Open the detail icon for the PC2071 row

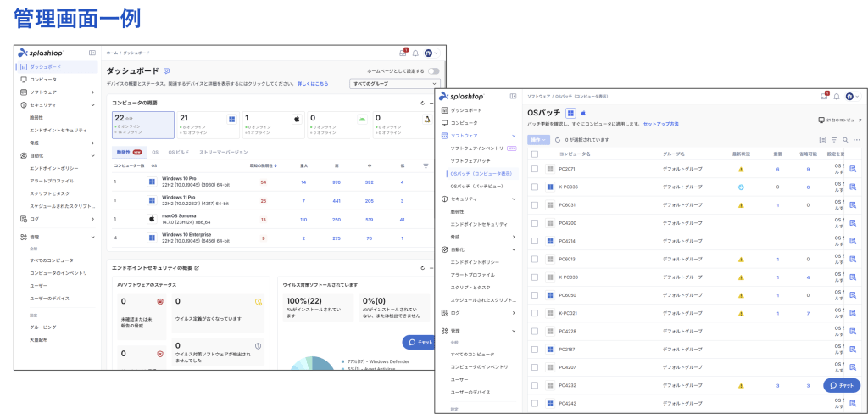point(853,169)
